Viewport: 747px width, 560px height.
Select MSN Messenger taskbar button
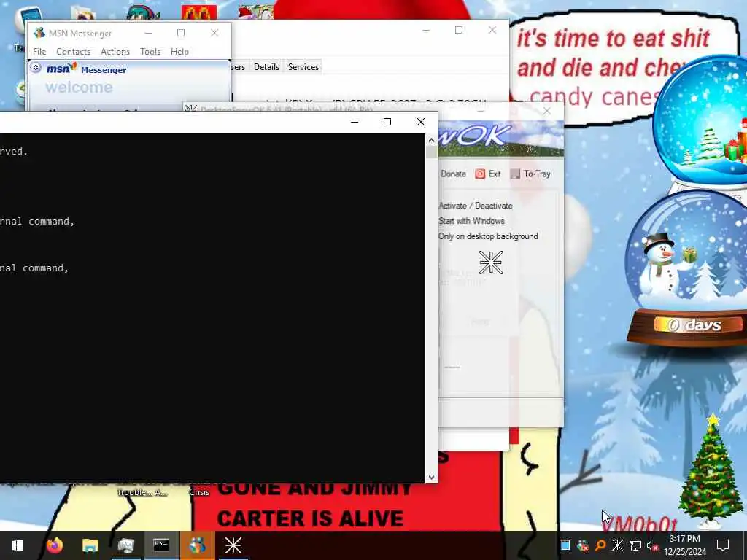197,545
